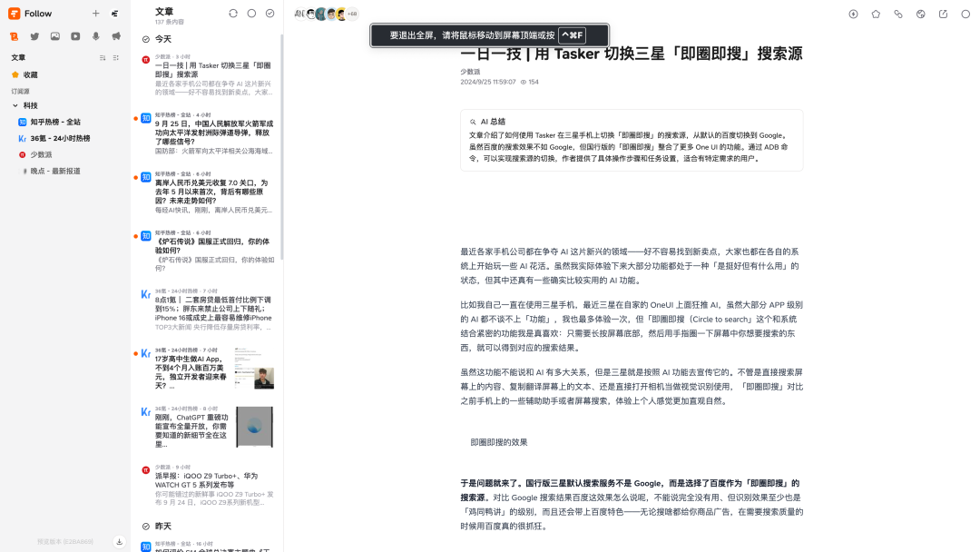The height and width of the screenshot is (552, 980).
Task: Open the 《炉石传说》国服正式回归 article
Action: coord(207,251)
